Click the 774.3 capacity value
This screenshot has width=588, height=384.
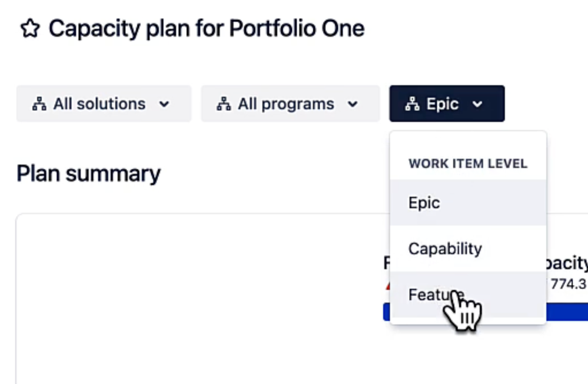click(x=569, y=284)
